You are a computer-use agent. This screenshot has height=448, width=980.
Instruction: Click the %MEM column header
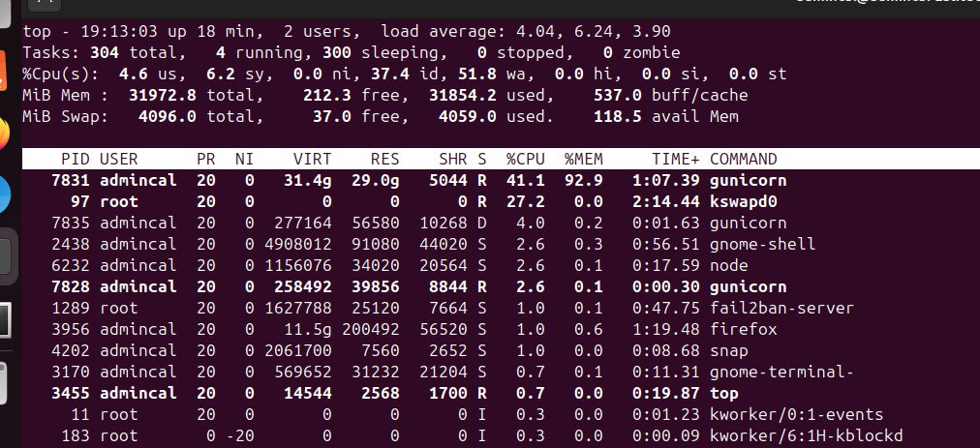point(584,159)
